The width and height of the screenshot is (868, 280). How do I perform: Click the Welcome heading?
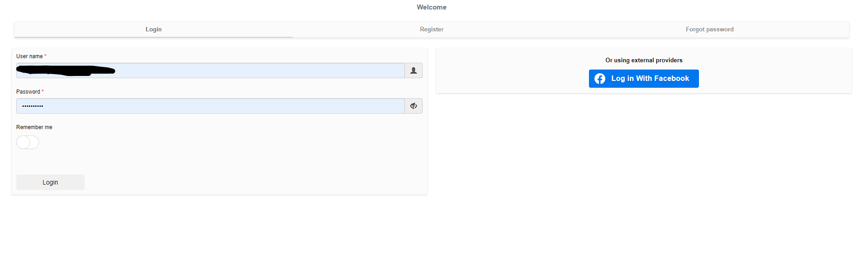(431, 7)
